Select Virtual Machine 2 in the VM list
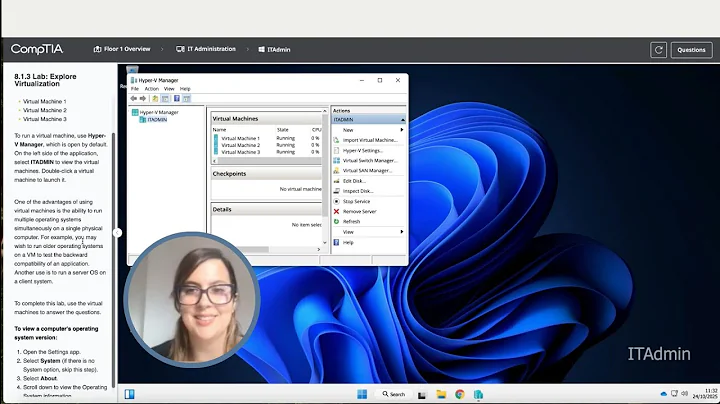Viewport: 720px width, 404px height. (240, 145)
